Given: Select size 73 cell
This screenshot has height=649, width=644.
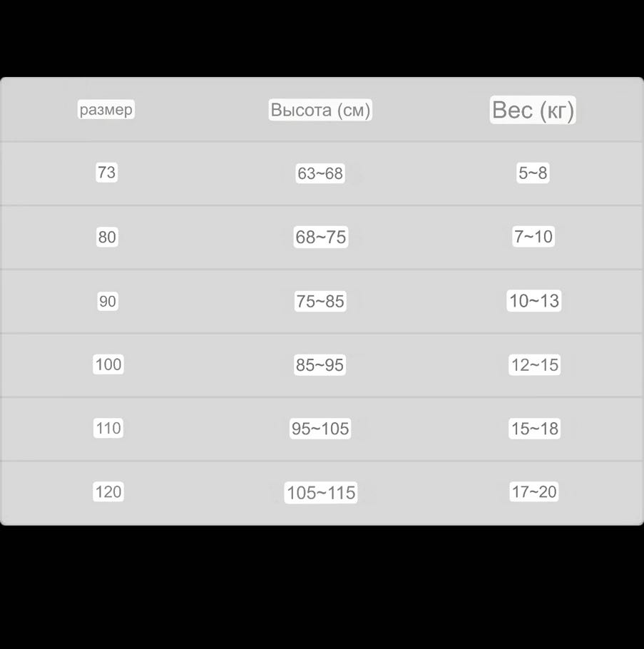Looking at the screenshot, I should 106,172.
